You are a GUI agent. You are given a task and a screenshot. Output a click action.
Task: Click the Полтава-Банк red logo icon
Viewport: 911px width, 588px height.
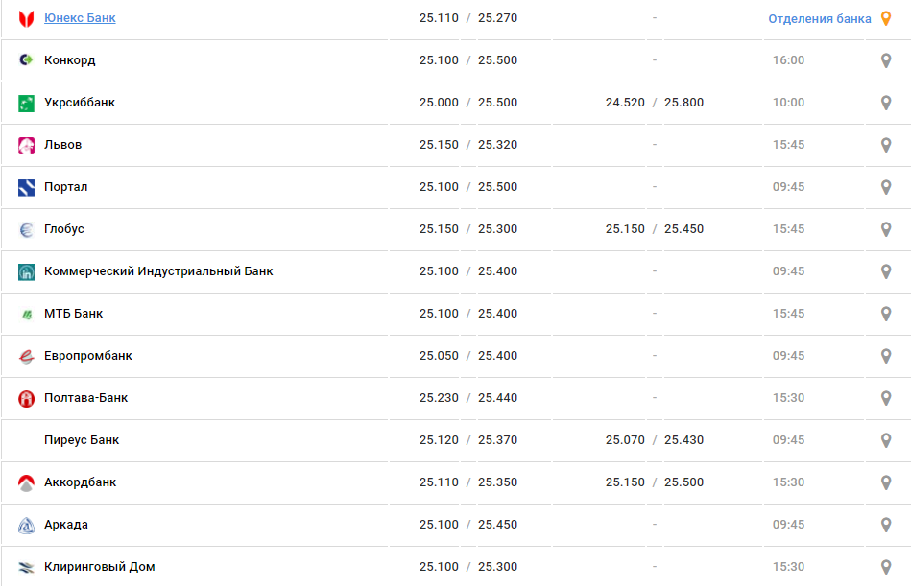click(26, 398)
